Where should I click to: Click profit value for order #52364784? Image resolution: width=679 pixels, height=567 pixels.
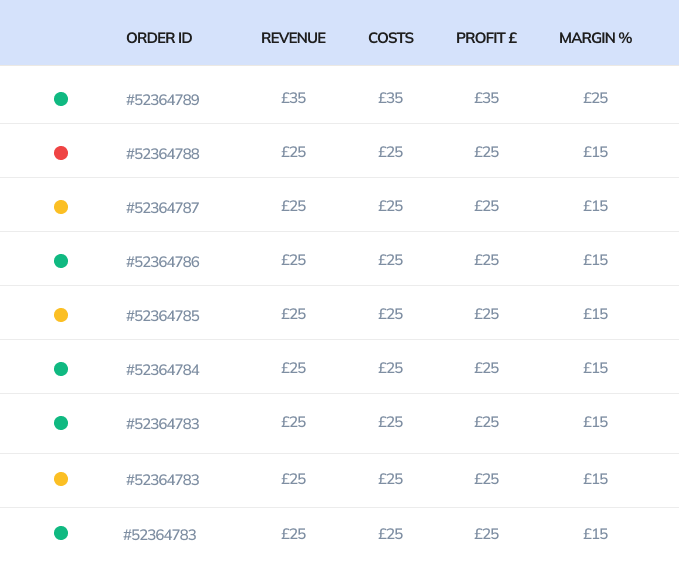(x=487, y=368)
